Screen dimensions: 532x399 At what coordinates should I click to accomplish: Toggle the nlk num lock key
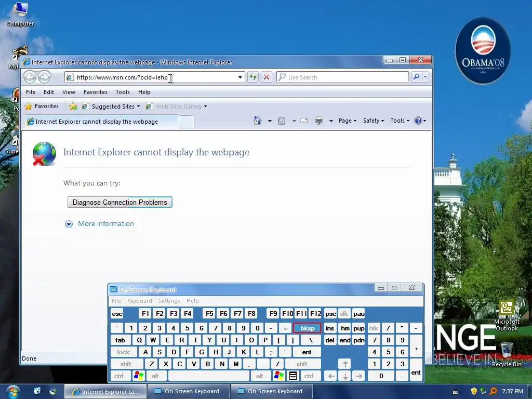click(x=374, y=328)
